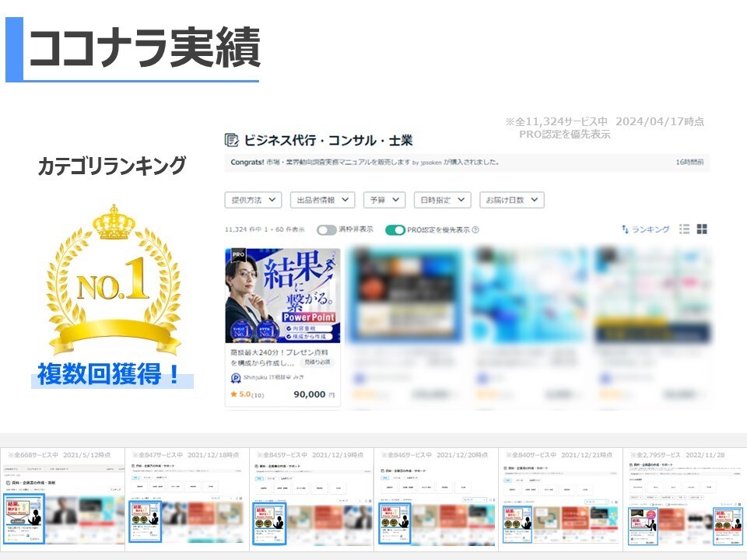Image resolution: width=747 pixels, height=560 pixels.
Task: Open the ランキング sort link
Action: (x=646, y=229)
